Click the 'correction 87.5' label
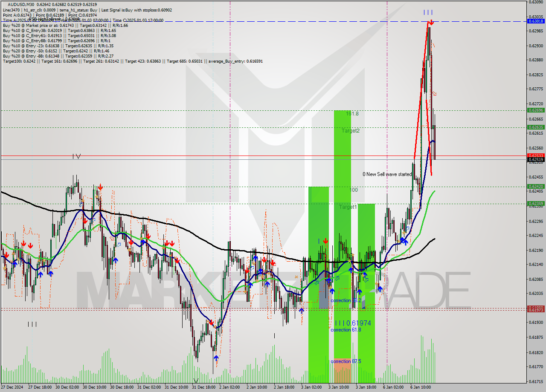The image size is (546, 392). pos(346,361)
